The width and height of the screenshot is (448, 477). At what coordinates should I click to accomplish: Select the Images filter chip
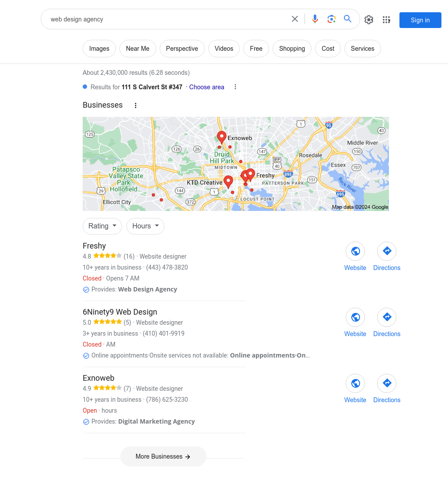[99, 49]
